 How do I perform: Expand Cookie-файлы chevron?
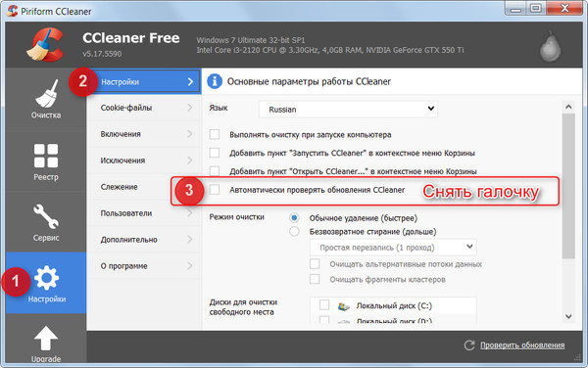pyautogui.click(x=190, y=108)
